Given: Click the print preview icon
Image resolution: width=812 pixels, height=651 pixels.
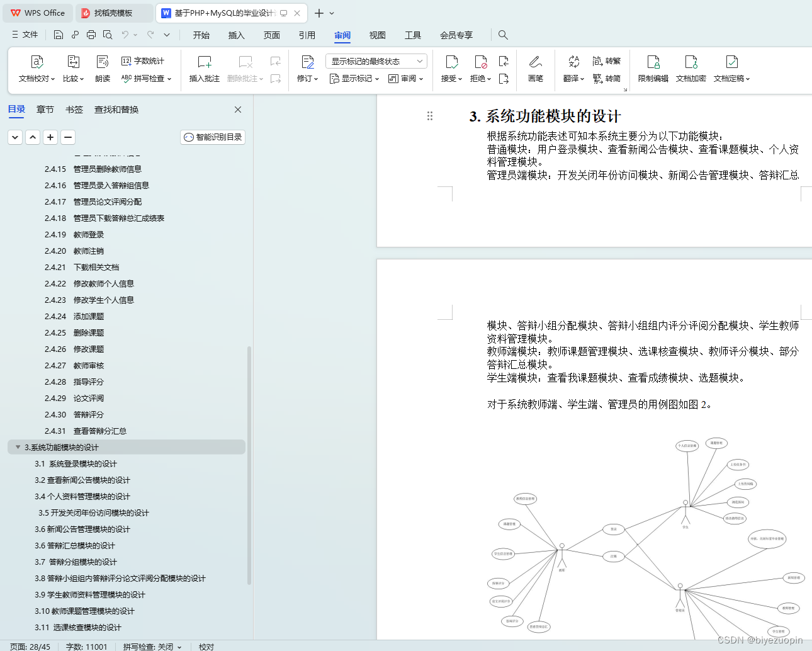Looking at the screenshot, I should point(108,35).
